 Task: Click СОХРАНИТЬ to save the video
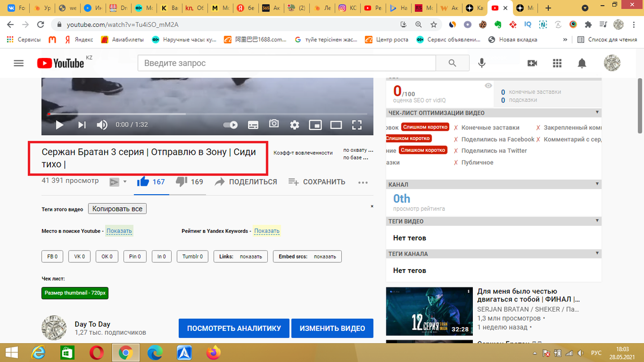(x=317, y=182)
